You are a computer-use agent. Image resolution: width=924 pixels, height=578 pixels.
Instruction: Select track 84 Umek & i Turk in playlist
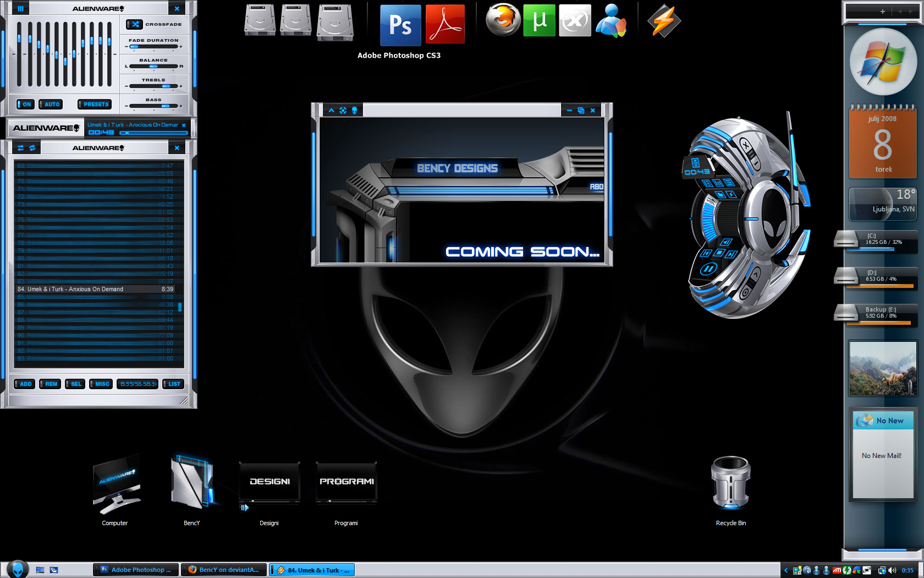point(95,289)
